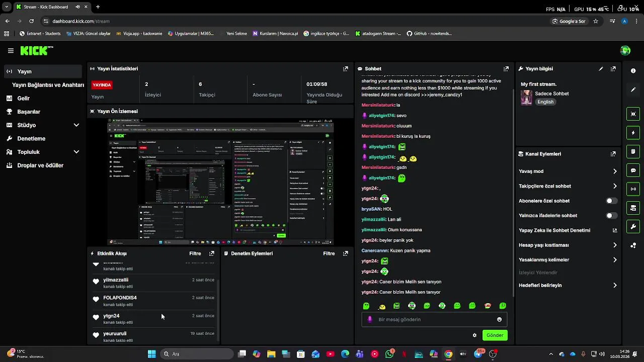Pop out the Yayın İstatistikleri panel
The image size is (644, 362).
point(346,69)
